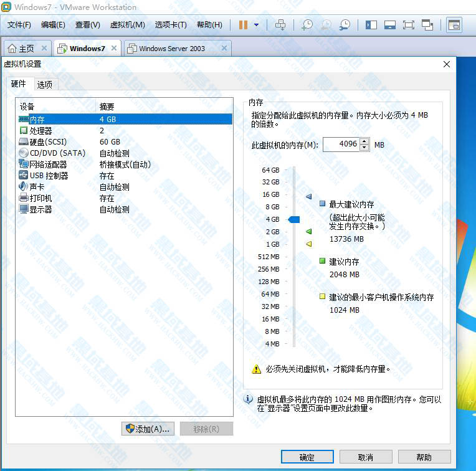The width and height of the screenshot is (476, 471).
Task: Select the 声卡 device row
Action: (125, 187)
